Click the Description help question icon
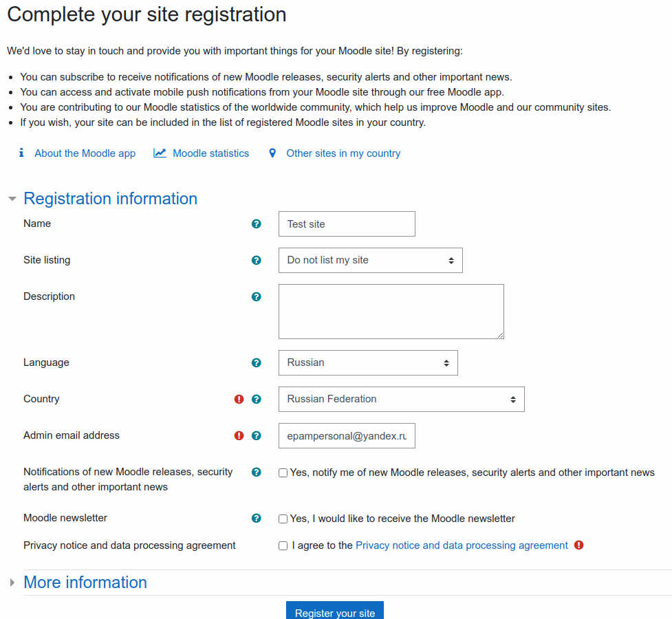This screenshot has height=619, width=672. click(257, 296)
